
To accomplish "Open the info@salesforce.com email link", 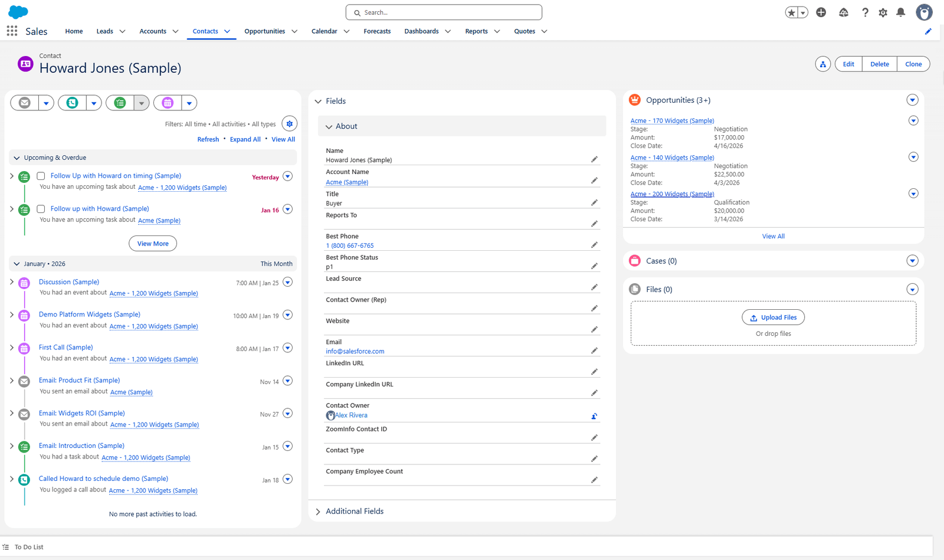I will click(x=355, y=352).
